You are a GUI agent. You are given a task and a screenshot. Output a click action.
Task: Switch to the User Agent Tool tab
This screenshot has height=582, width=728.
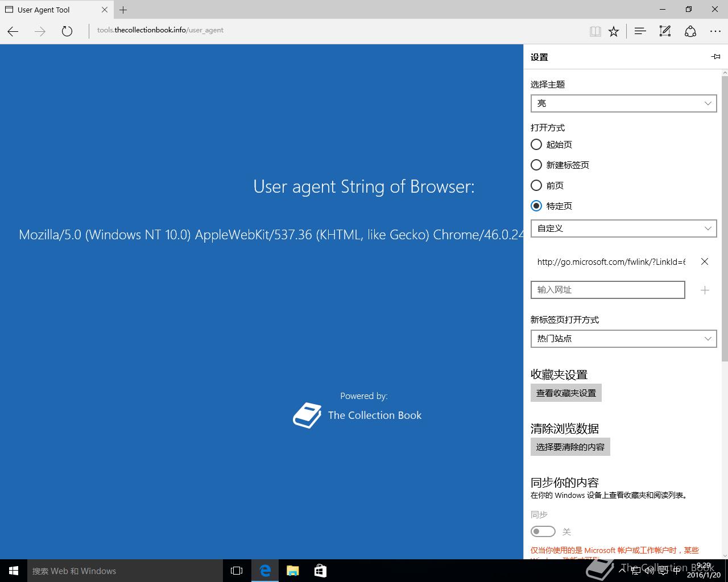(56, 10)
